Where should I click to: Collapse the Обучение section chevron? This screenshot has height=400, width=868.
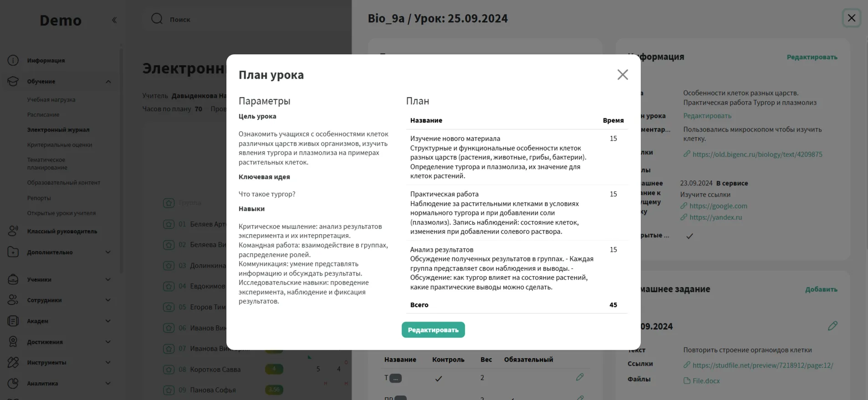coord(108,82)
